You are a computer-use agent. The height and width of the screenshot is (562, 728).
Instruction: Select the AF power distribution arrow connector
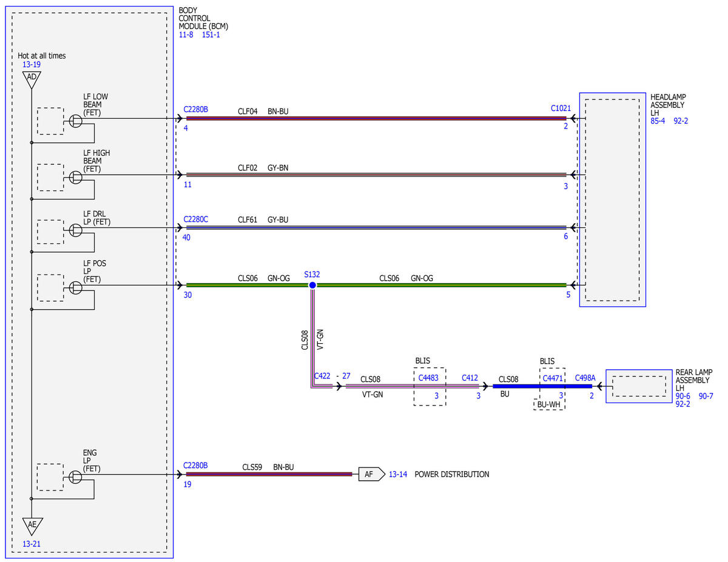[371, 474]
